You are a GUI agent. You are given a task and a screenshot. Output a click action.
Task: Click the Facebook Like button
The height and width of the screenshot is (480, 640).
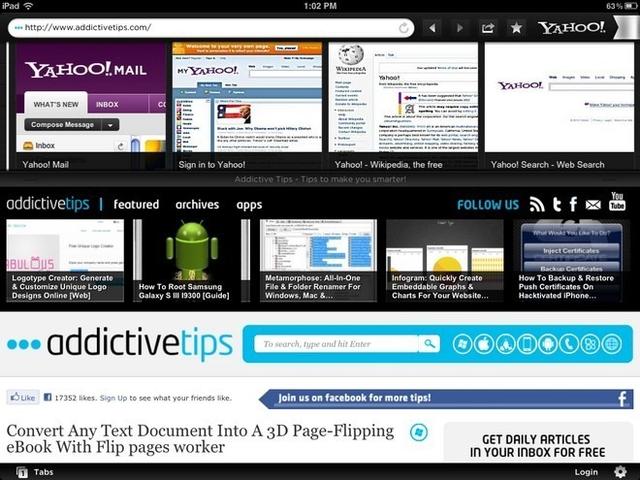click(23, 397)
